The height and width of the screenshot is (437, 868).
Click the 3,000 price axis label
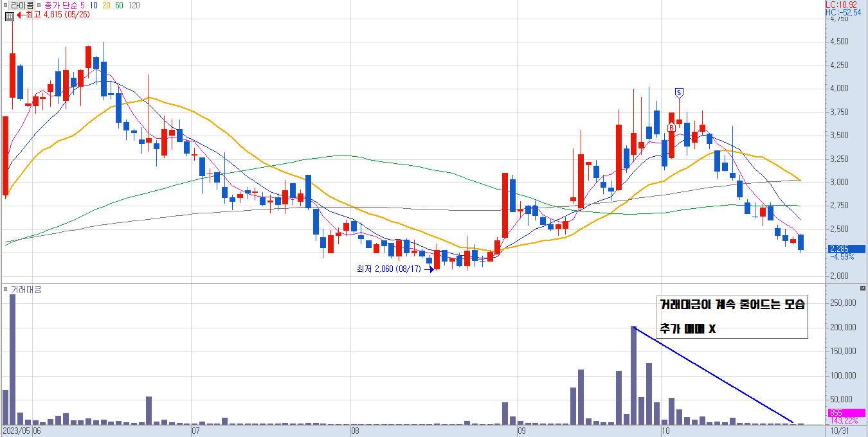838,183
